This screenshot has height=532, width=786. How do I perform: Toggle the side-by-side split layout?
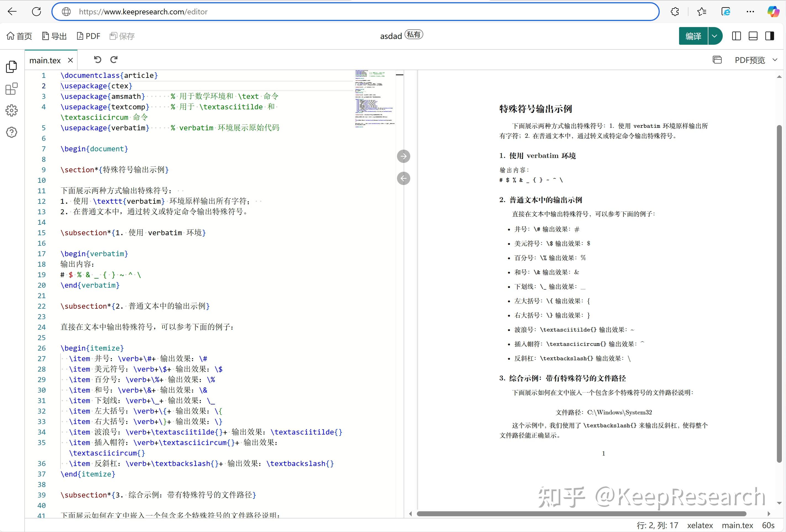(x=736, y=36)
